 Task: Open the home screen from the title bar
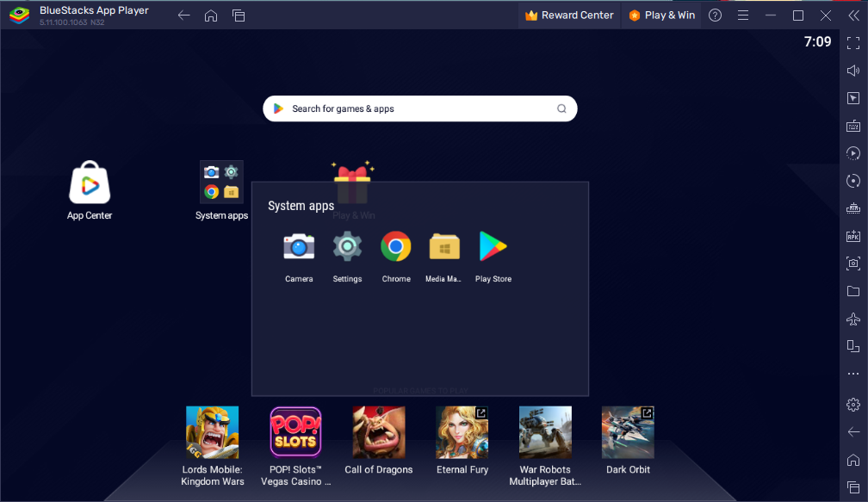[x=211, y=15]
